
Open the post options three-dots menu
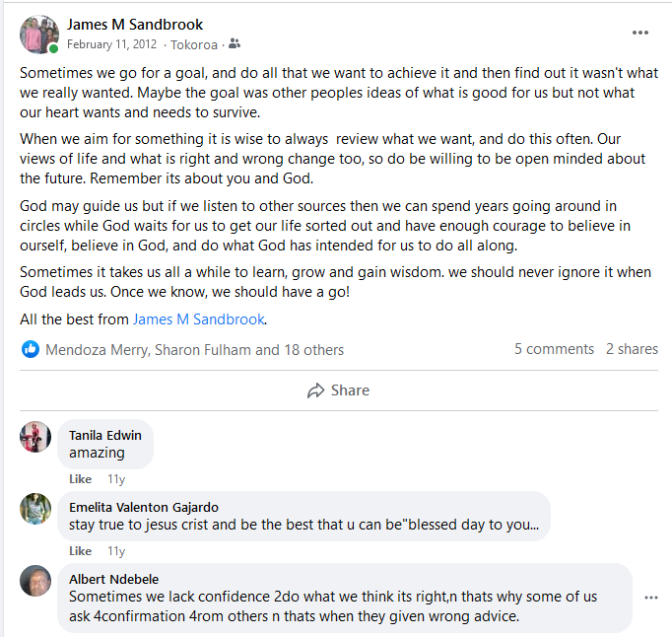click(x=640, y=33)
